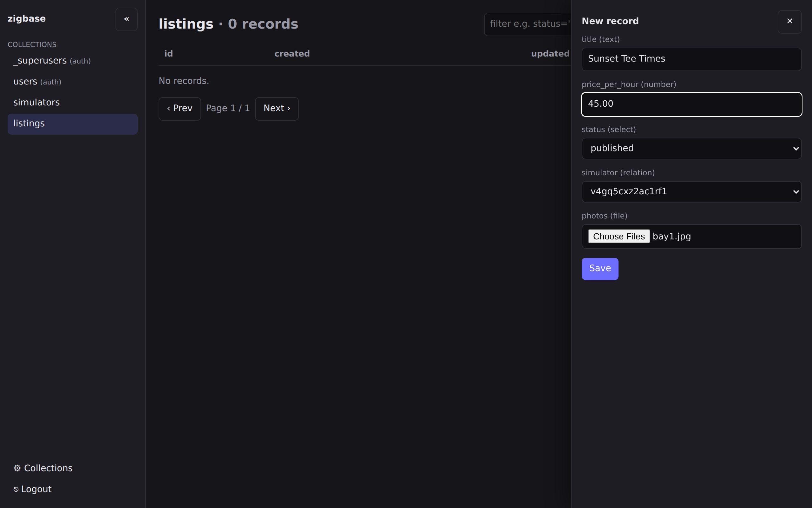Click the bay1.jpg selected file name
The image size is (812, 508).
[671, 236]
